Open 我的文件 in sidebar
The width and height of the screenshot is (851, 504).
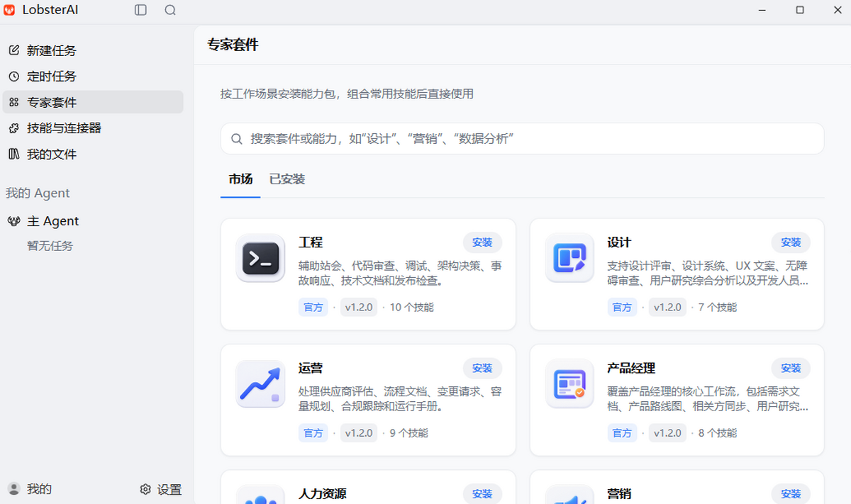tap(93, 154)
